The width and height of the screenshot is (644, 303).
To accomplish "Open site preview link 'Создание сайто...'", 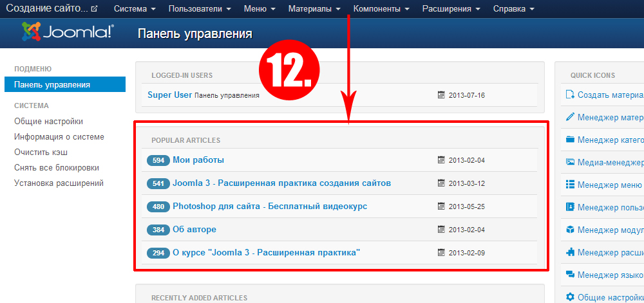I will 52,9.
